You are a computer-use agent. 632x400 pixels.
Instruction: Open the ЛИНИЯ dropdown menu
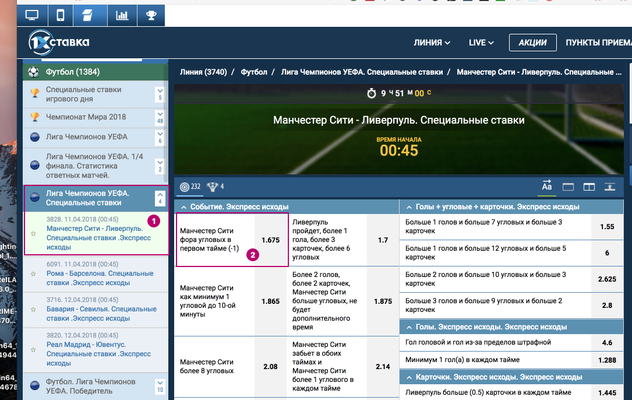[x=432, y=42]
